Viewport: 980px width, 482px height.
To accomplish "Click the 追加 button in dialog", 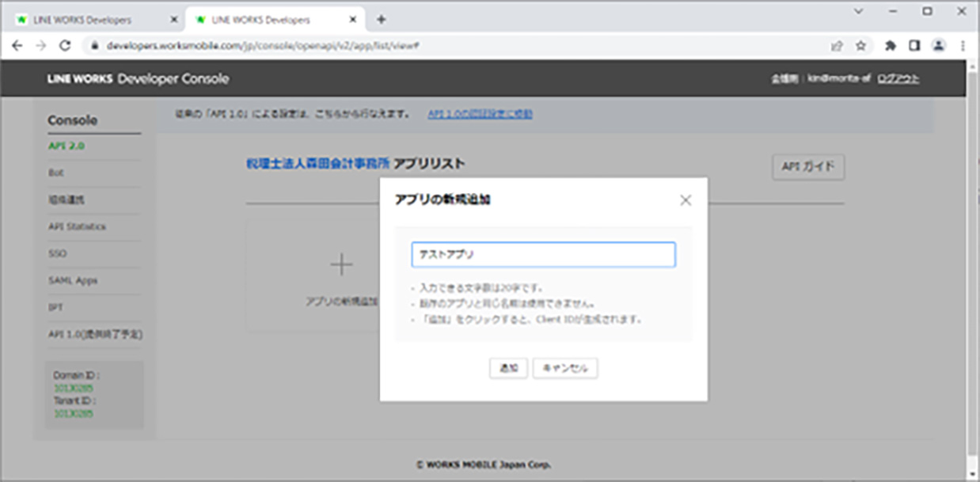I will [508, 368].
